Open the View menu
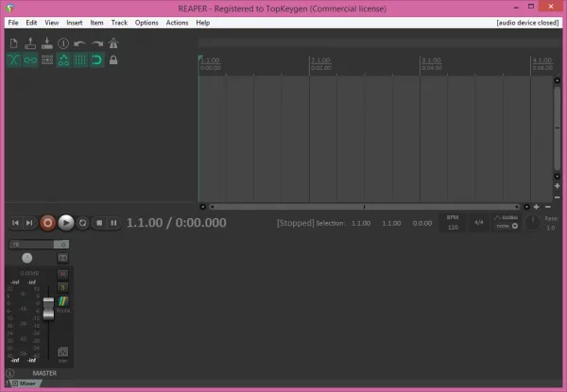This screenshot has width=567, height=392. pyautogui.click(x=52, y=23)
